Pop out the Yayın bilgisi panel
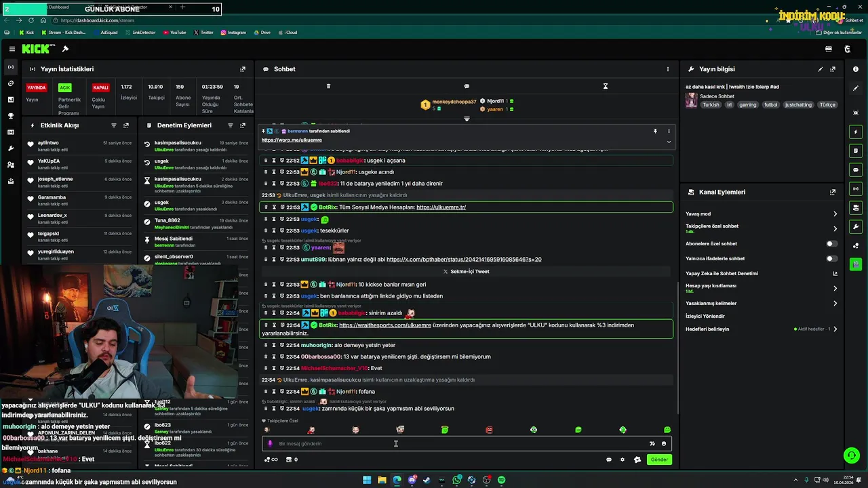Viewport: 868px width, 488px height. (833, 69)
